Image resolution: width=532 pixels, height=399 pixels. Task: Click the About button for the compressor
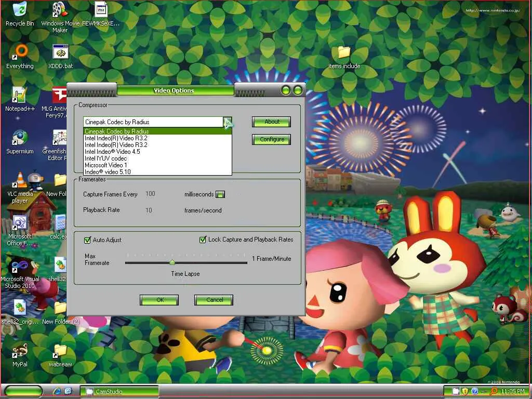(x=271, y=122)
